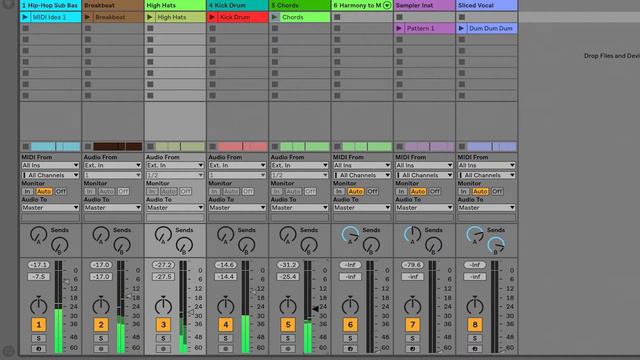Launch the MIDI Idea 1 clip

tap(25, 17)
